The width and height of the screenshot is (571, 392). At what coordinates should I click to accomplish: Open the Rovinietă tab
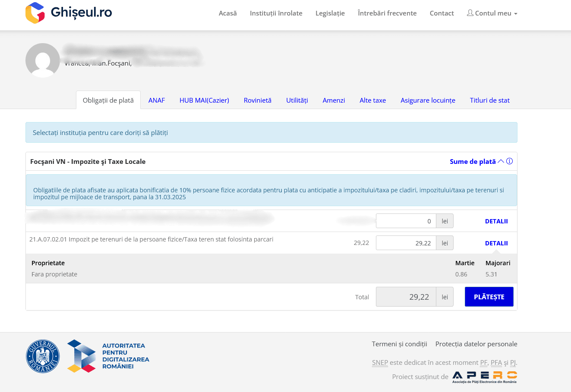coord(257,100)
